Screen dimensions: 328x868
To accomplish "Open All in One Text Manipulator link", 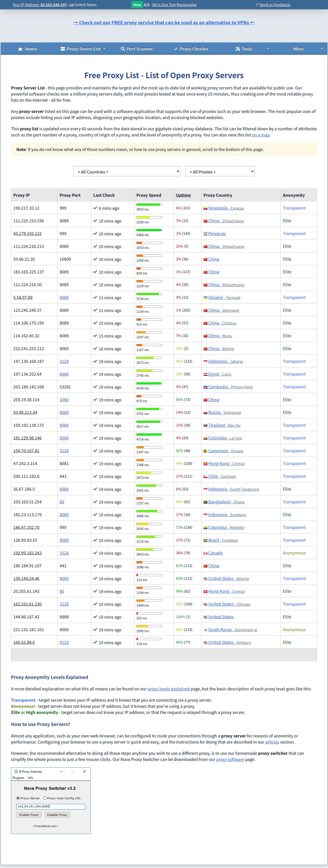I will point(174,5).
